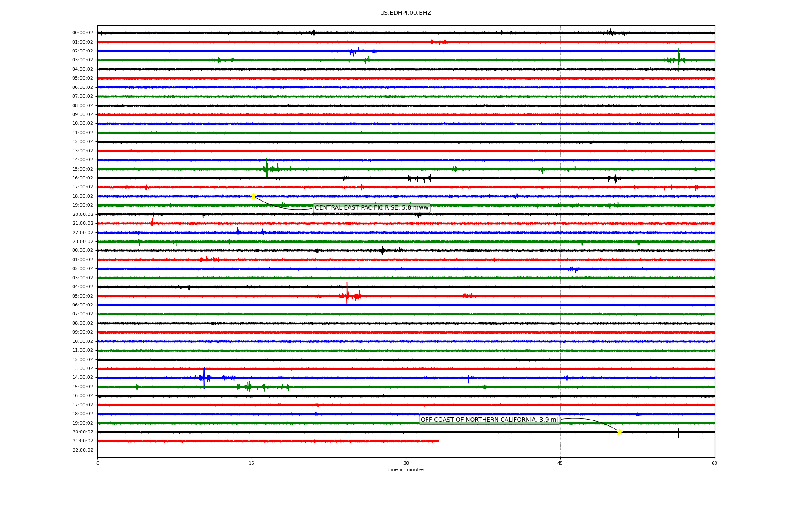Click the large green spike on first 15:00:02 trace
Image resolution: width=812 pixels, height=508 pixels.
coord(266,168)
